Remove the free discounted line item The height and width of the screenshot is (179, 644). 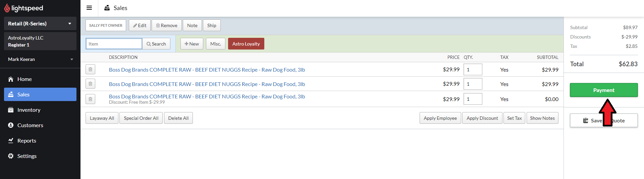click(x=90, y=99)
